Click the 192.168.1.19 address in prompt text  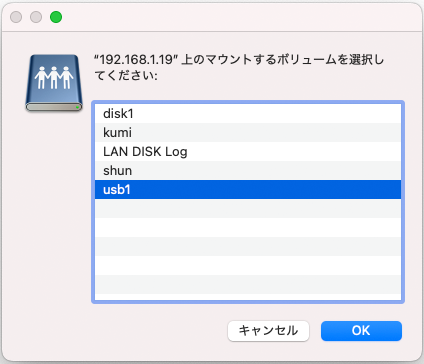[x=136, y=59]
